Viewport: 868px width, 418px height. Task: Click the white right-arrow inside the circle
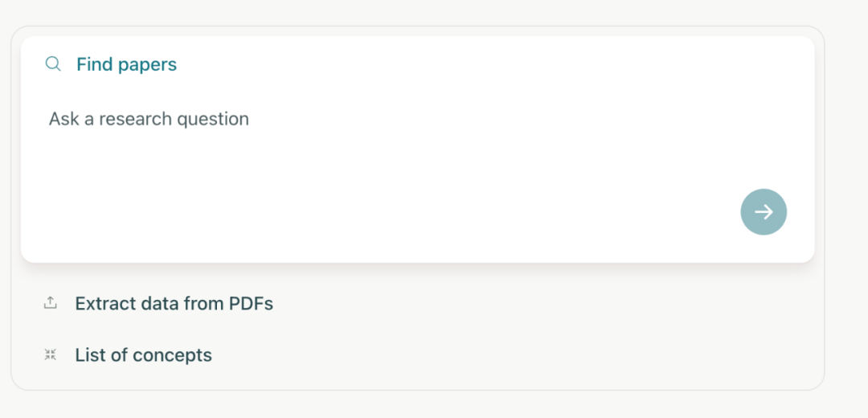[x=764, y=212]
